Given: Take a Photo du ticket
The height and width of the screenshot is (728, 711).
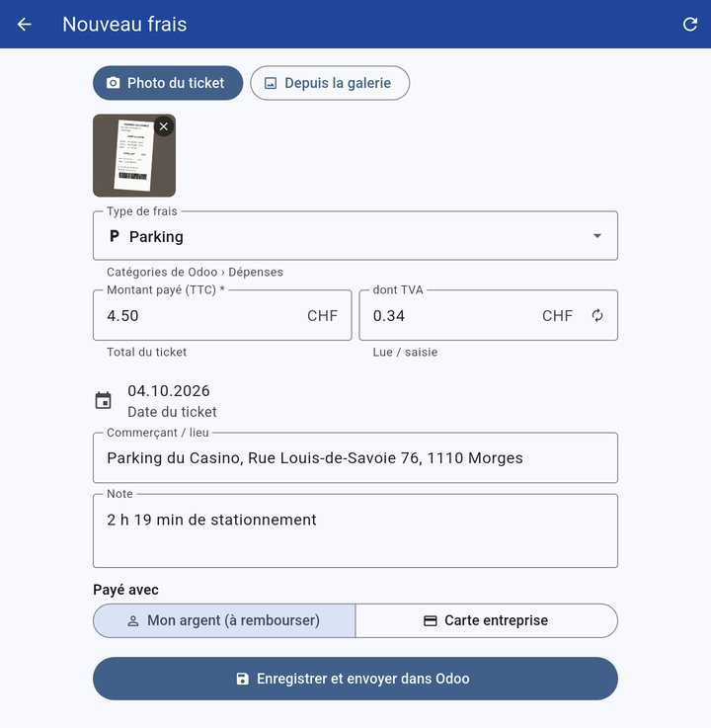Looking at the screenshot, I should click(x=168, y=83).
